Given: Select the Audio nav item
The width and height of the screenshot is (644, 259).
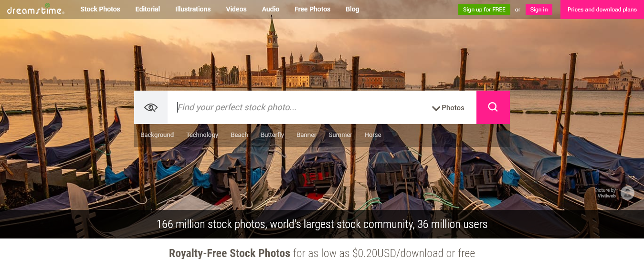Looking at the screenshot, I should pos(271,9).
